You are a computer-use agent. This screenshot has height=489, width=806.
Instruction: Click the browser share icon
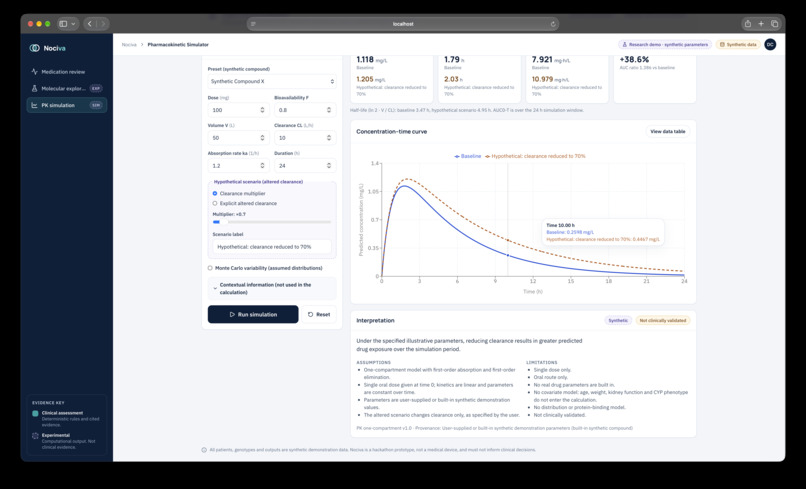tap(747, 24)
